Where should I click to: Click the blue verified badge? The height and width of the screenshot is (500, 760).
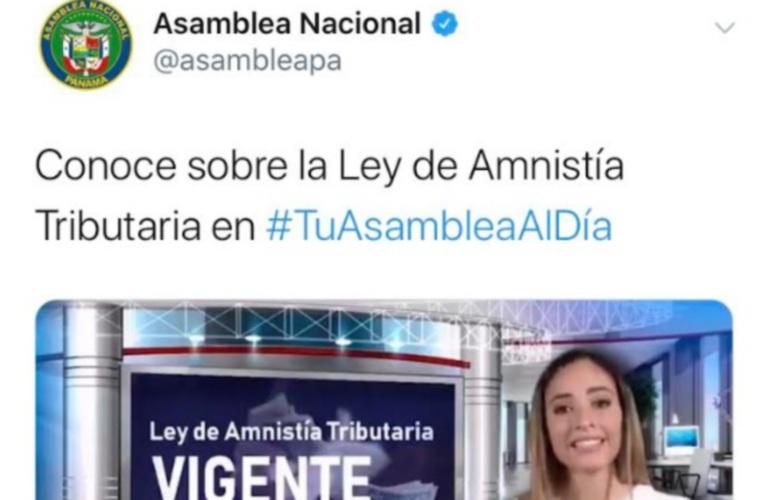coord(444,24)
